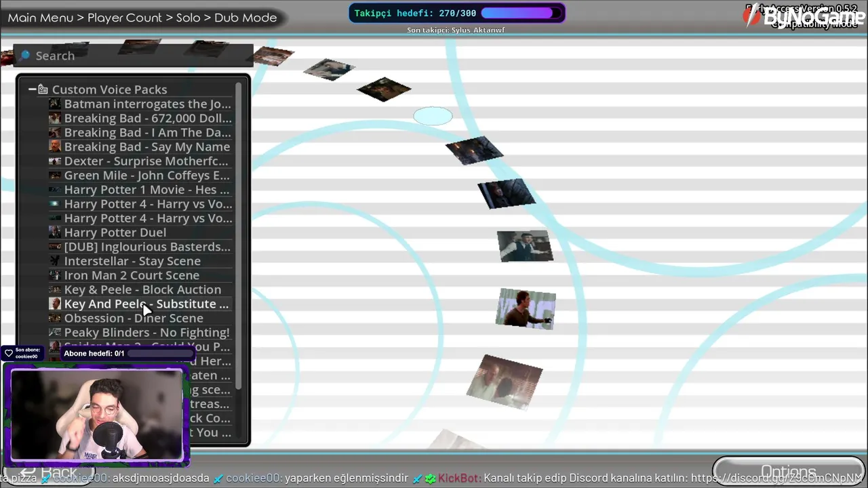Select the icon beside [DUB] Inglourious Basterds...
The image size is (868, 488).
point(55,246)
